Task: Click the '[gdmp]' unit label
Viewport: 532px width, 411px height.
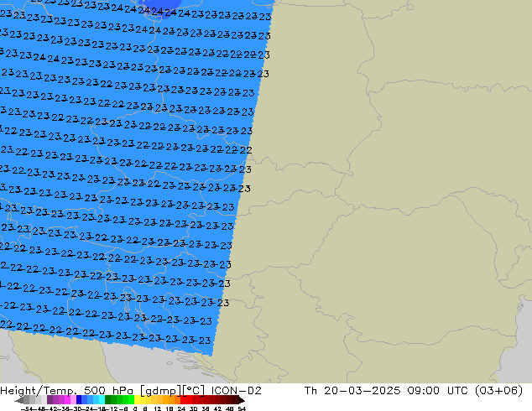Action: click(161, 391)
